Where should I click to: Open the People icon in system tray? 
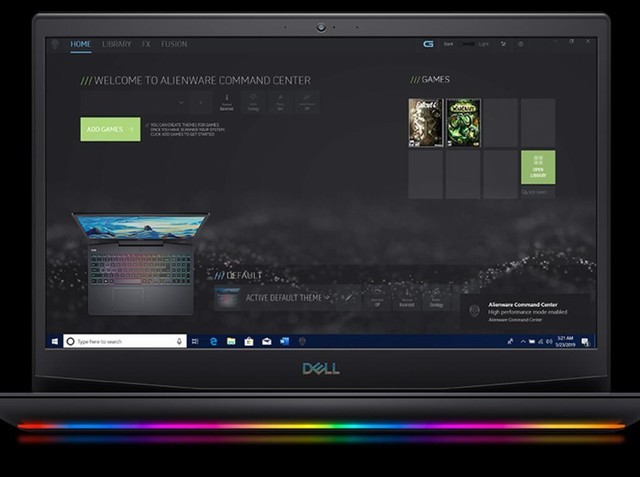510,342
